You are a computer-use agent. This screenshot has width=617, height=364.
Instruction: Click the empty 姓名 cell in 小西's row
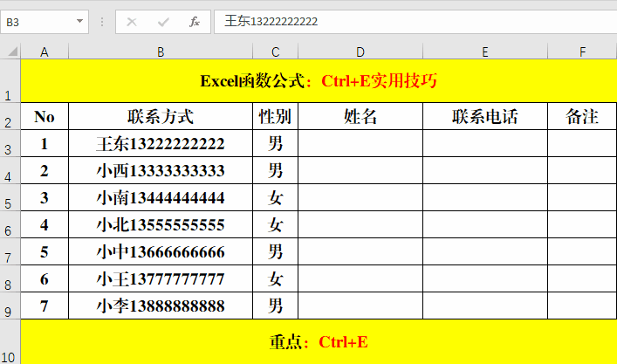point(360,171)
